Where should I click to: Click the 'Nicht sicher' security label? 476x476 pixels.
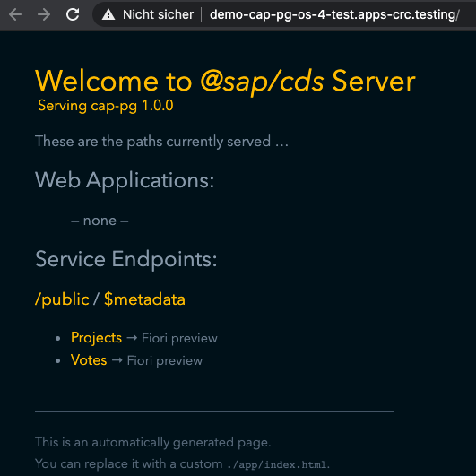pos(158,14)
